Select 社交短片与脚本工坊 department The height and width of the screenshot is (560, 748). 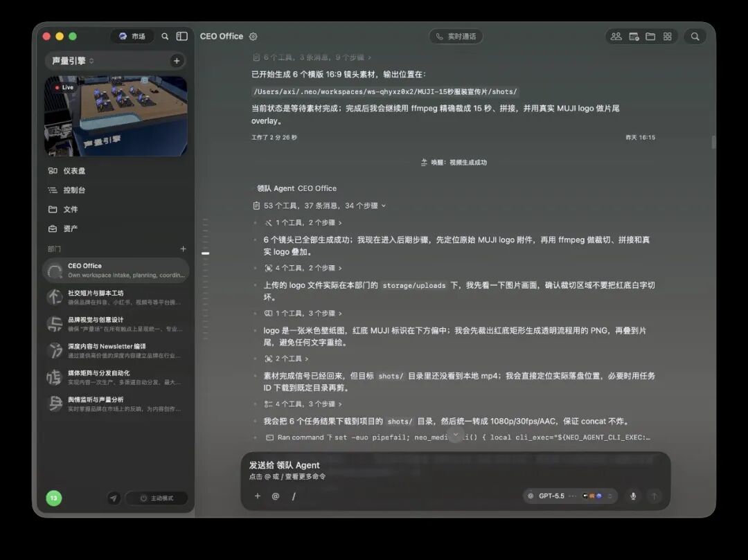pos(116,297)
